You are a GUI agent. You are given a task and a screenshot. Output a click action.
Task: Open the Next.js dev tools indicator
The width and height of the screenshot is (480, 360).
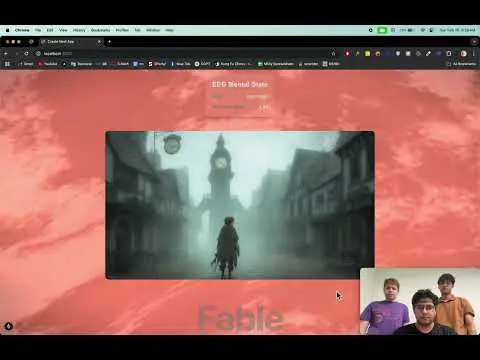point(9,326)
